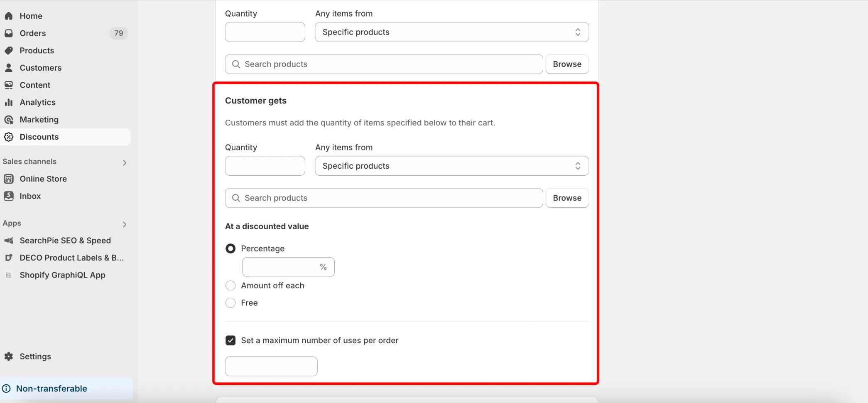Click the At a discounted value label
The height and width of the screenshot is (403, 868).
tap(267, 226)
